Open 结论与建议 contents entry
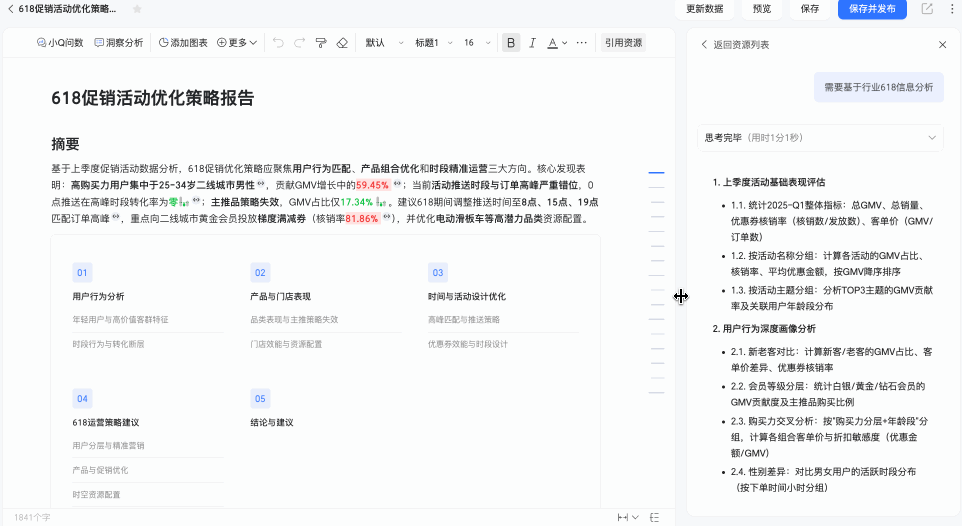962x526 pixels. click(x=272, y=422)
